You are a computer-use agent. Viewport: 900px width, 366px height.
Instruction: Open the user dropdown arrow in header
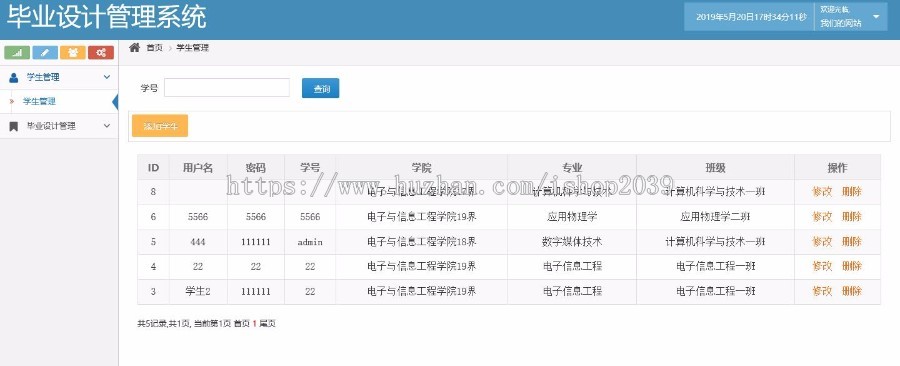click(876, 17)
